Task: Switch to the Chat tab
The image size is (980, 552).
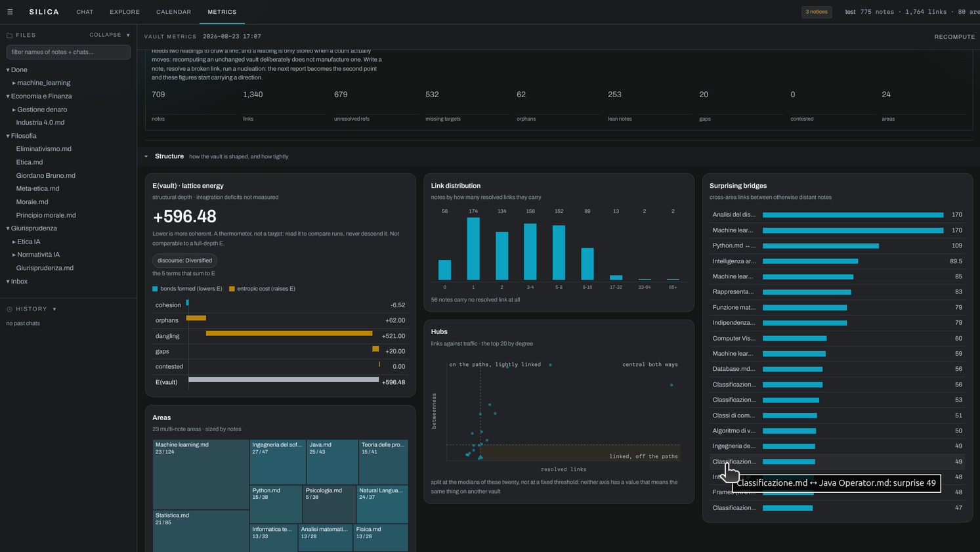Action: [85, 12]
